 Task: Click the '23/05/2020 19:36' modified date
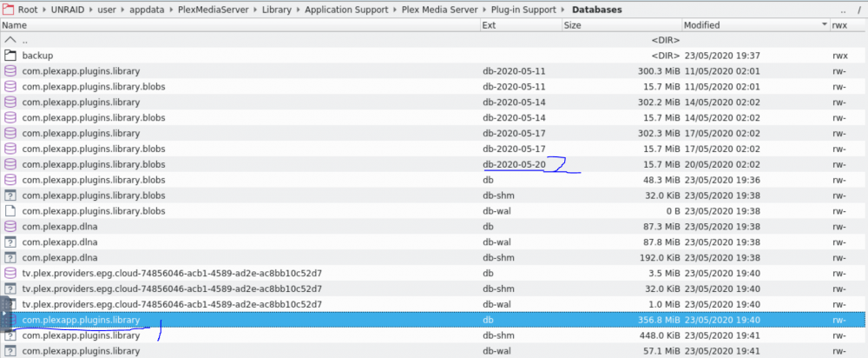(722, 180)
